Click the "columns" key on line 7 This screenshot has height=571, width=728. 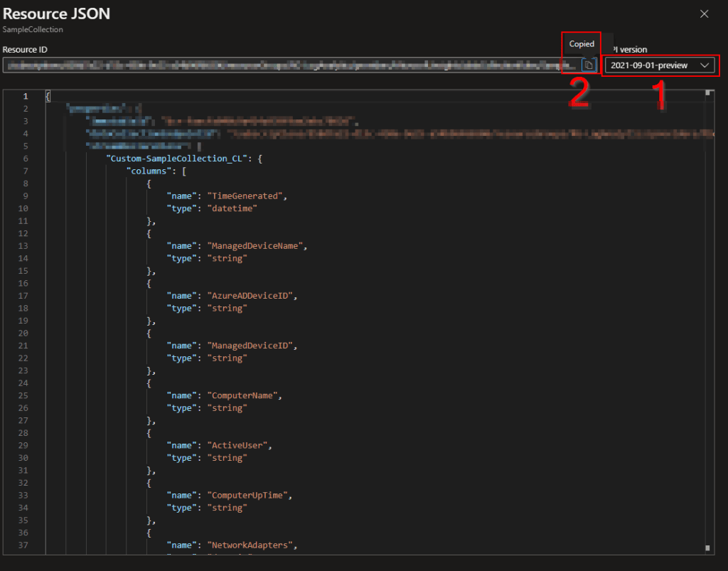click(149, 171)
